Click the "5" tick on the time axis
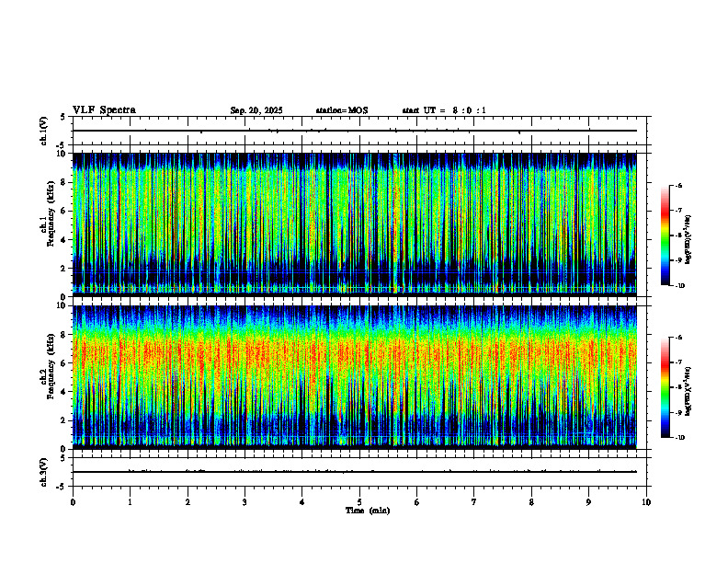The height and width of the screenshot is (563, 728). (359, 502)
